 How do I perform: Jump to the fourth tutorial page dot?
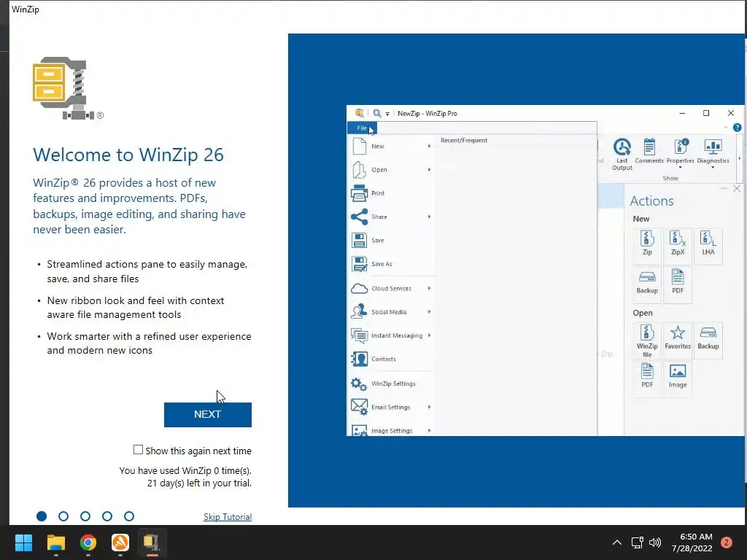tap(107, 516)
